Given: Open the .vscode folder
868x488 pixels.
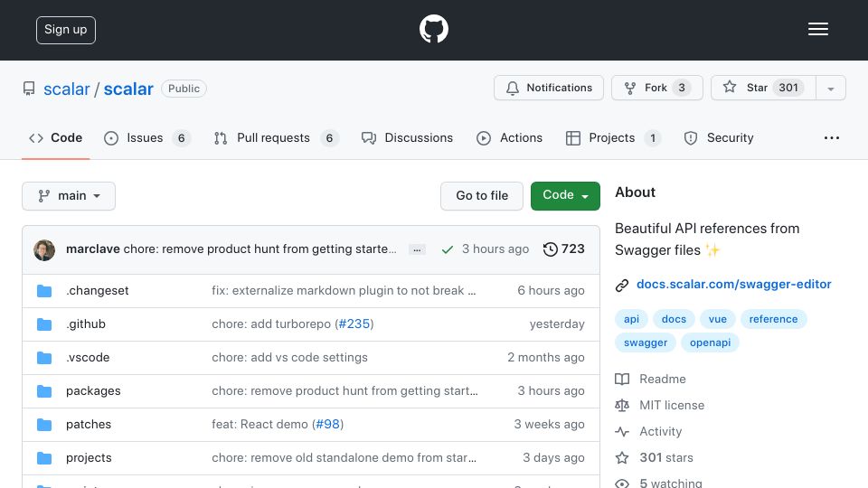Looking at the screenshot, I should click(88, 358).
